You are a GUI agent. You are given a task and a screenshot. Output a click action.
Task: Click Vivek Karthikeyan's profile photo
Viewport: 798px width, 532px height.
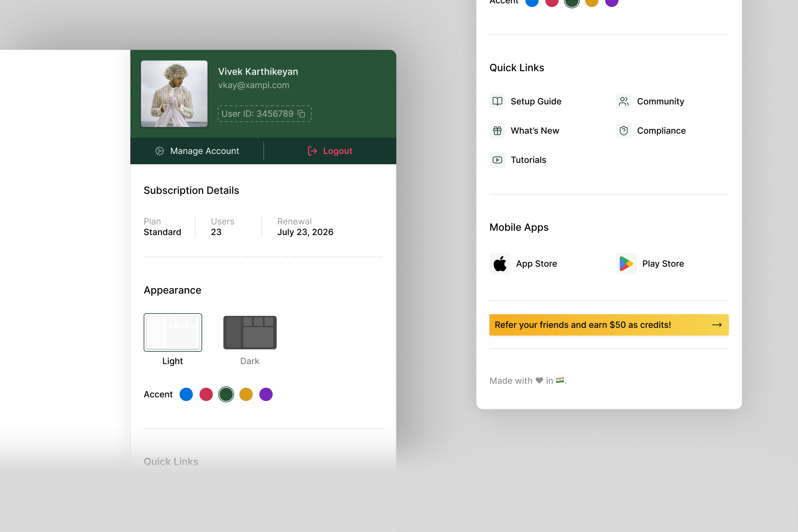pyautogui.click(x=174, y=94)
